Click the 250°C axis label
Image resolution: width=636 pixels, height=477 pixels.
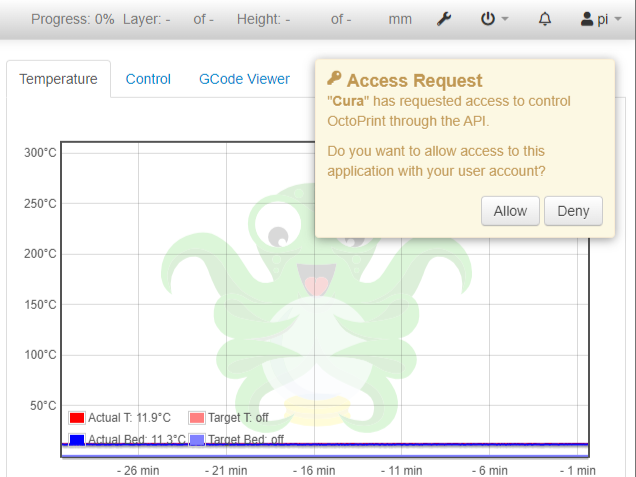[40, 204]
